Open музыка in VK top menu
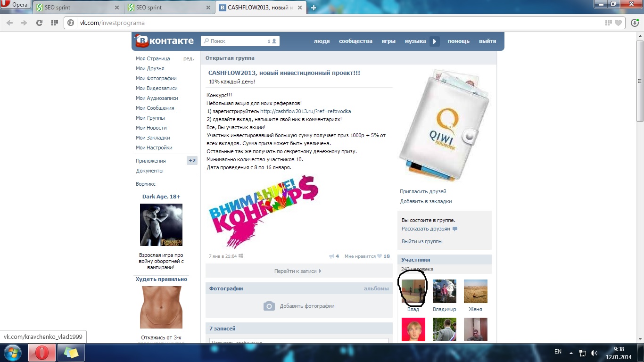 [415, 41]
